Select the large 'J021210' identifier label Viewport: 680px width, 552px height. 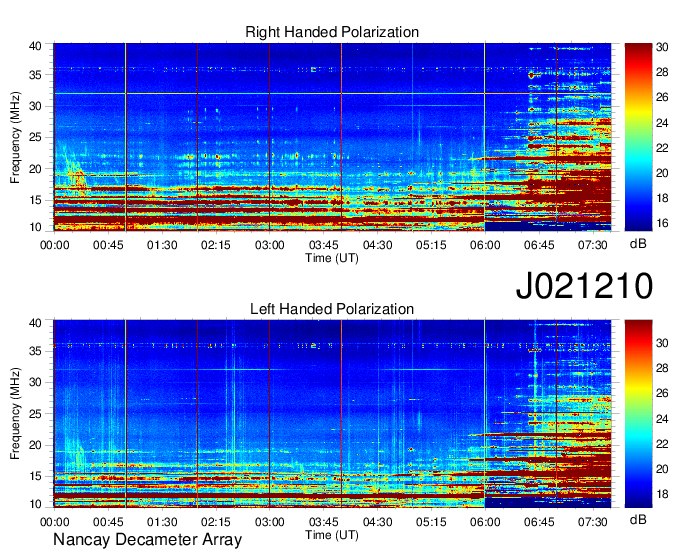[x=584, y=286]
